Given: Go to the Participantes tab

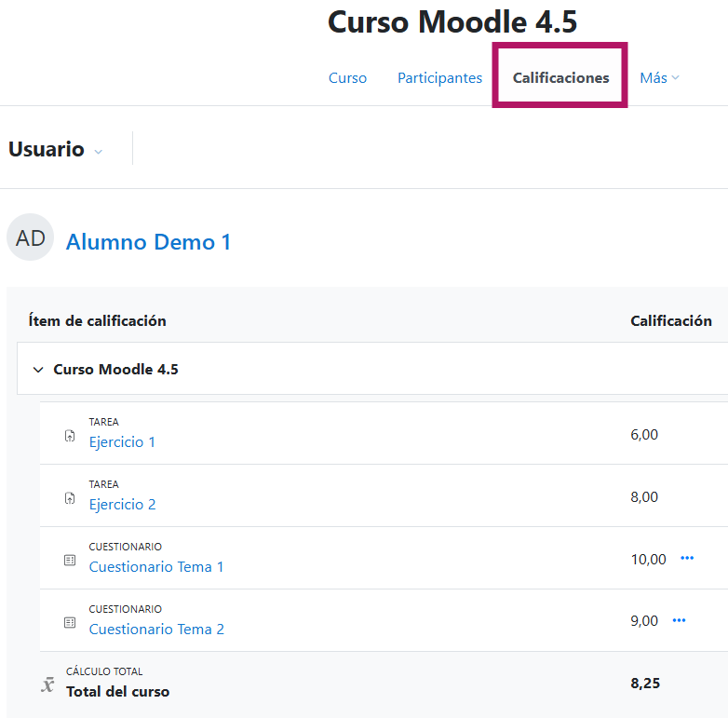Looking at the screenshot, I should [x=439, y=78].
